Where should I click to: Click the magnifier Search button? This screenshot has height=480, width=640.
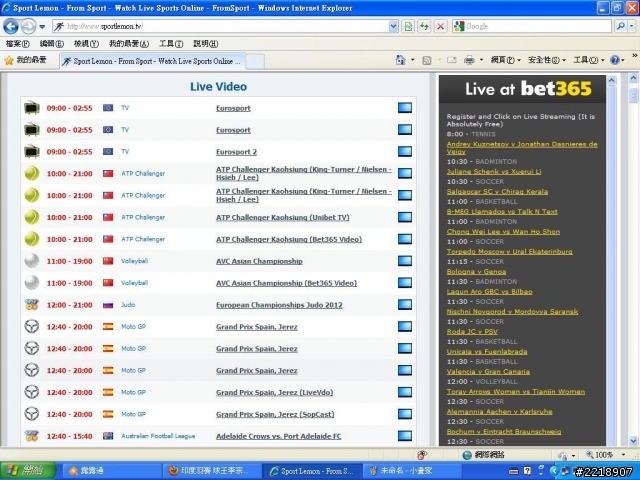point(621,27)
